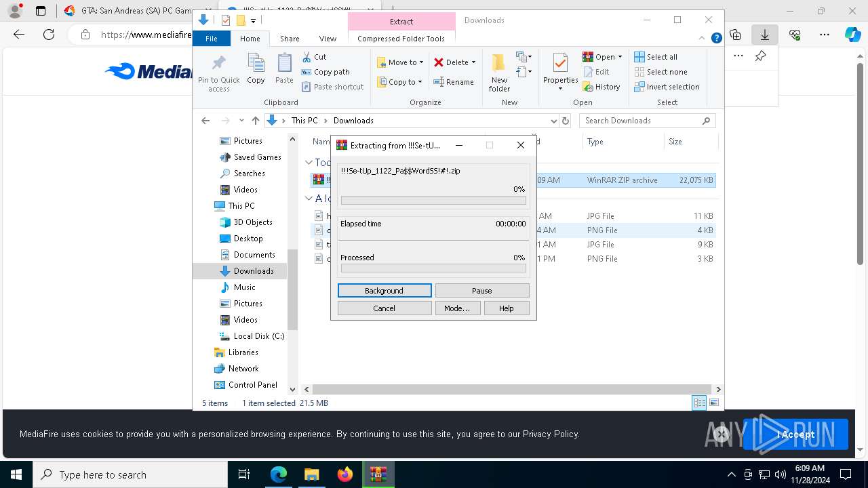The height and width of the screenshot is (488, 868).
Task: Click the Copy icon in Clipboard group
Action: coord(256,64)
